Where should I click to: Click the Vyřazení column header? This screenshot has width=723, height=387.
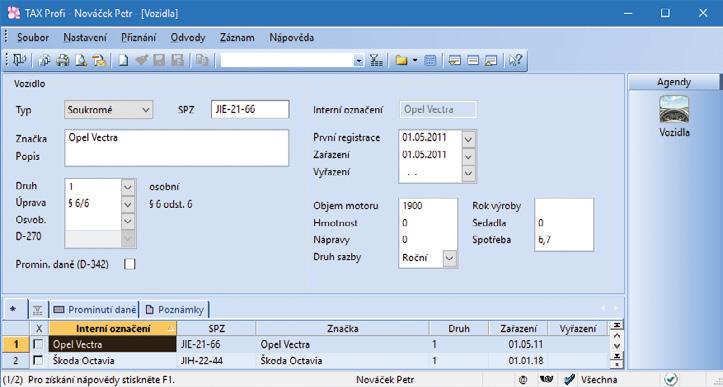point(577,329)
